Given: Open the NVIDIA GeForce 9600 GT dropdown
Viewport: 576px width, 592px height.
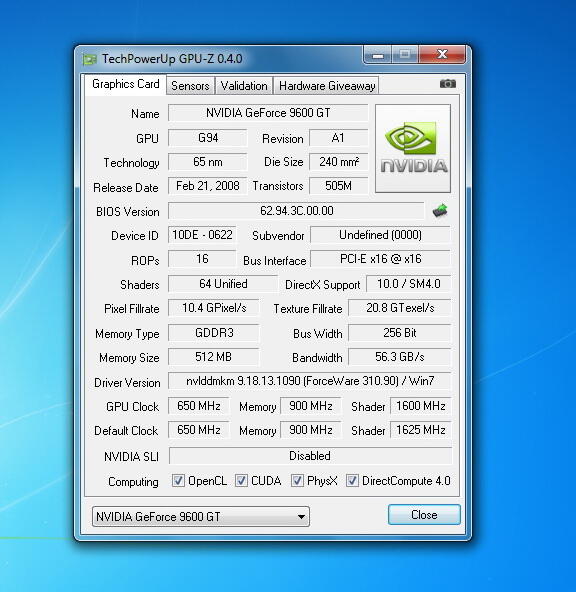Looking at the screenshot, I should coord(201,516).
